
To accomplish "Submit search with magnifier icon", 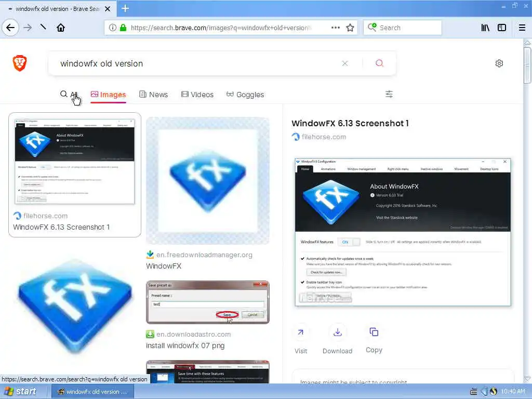I will [x=379, y=63].
